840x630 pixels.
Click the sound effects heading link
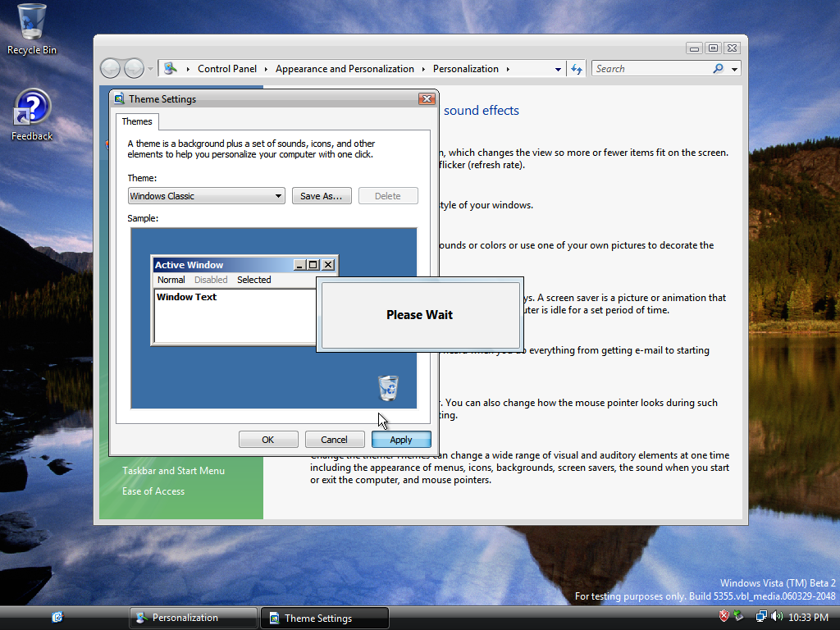(x=481, y=111)
